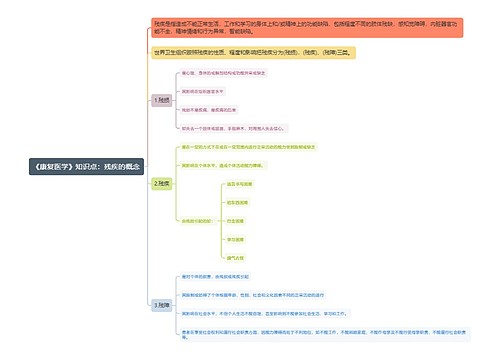Select first blue child under 3.残障

(x=215, y=276)
